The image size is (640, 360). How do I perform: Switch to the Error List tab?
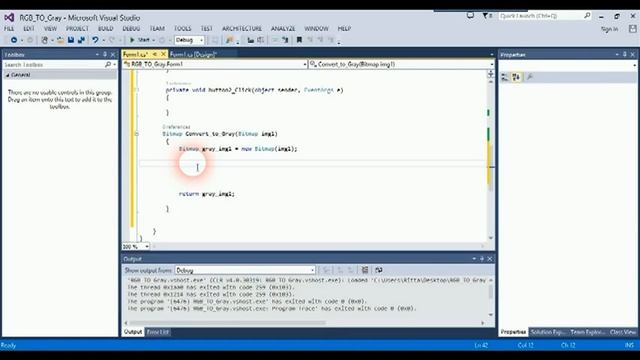click(158, 332)
